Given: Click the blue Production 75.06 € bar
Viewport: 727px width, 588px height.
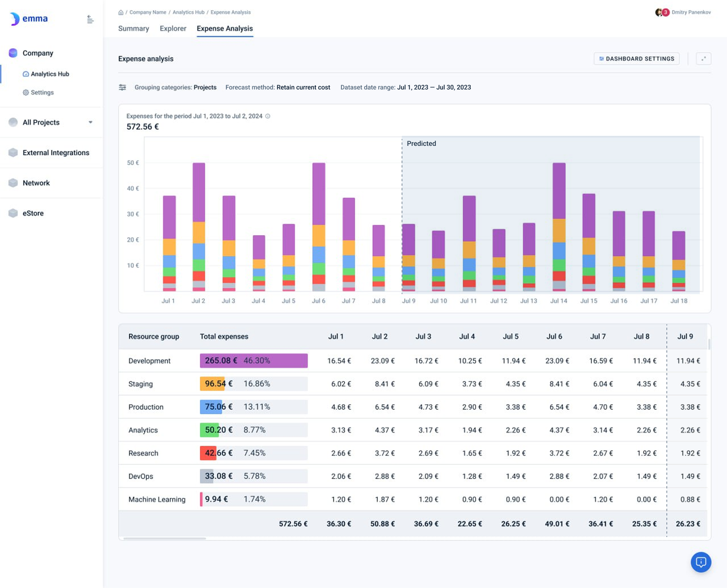Looking at the screenshot, I should pos(211,407).
